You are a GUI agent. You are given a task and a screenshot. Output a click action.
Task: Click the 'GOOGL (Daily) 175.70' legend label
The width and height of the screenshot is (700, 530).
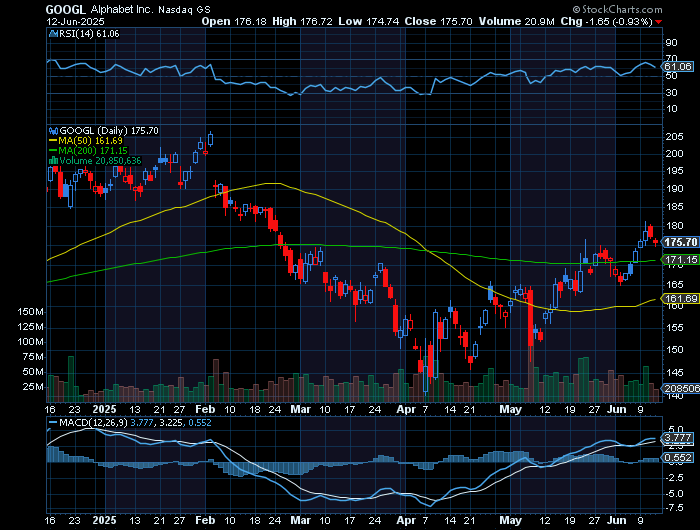tap(109, 131)
